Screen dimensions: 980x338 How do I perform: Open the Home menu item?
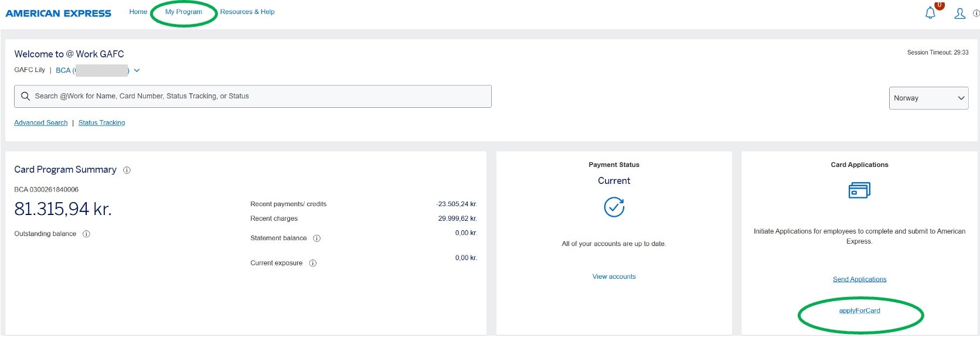[138, 12]
